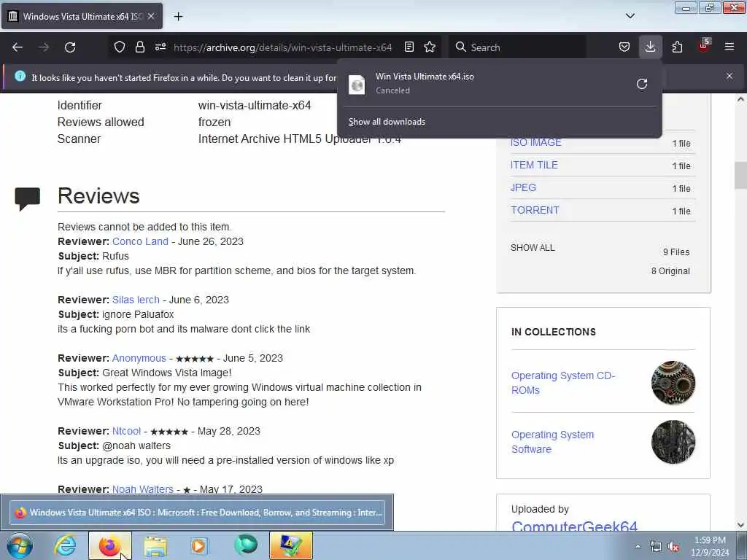
Task: Click the '9 Files' text
Action: [676, 252]
